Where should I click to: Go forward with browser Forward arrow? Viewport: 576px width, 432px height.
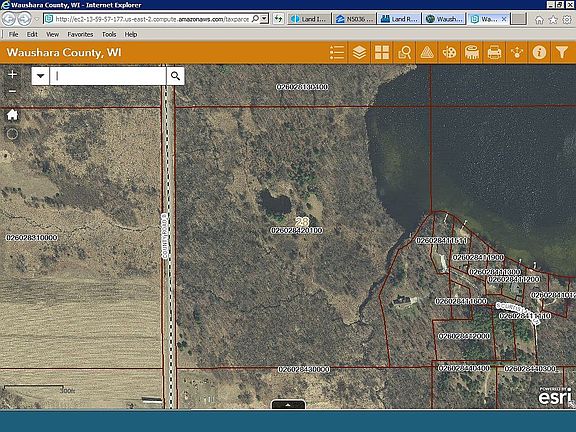(24, 19)
